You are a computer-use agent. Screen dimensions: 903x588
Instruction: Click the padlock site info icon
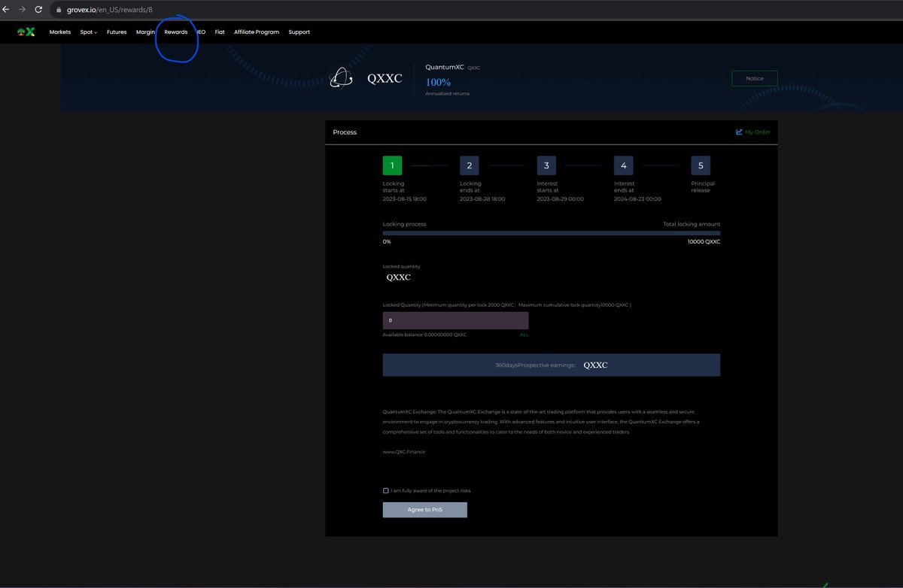[x=59, y=10]
